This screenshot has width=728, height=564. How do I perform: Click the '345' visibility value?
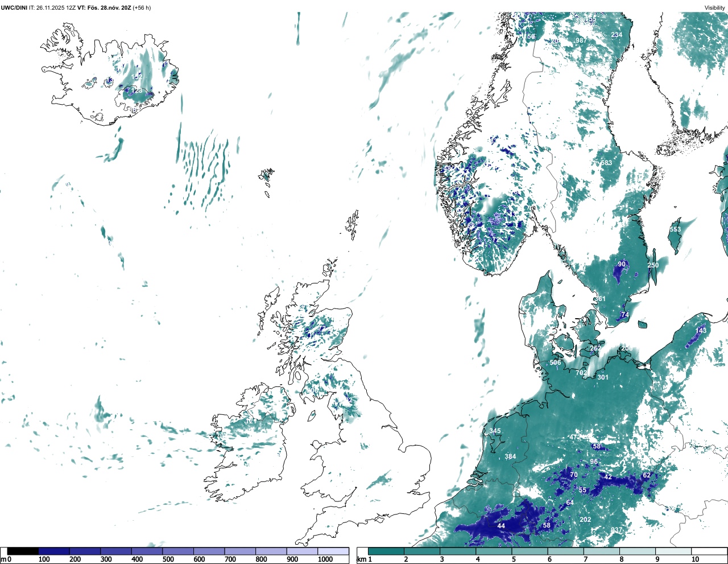[x=495, y=431]
